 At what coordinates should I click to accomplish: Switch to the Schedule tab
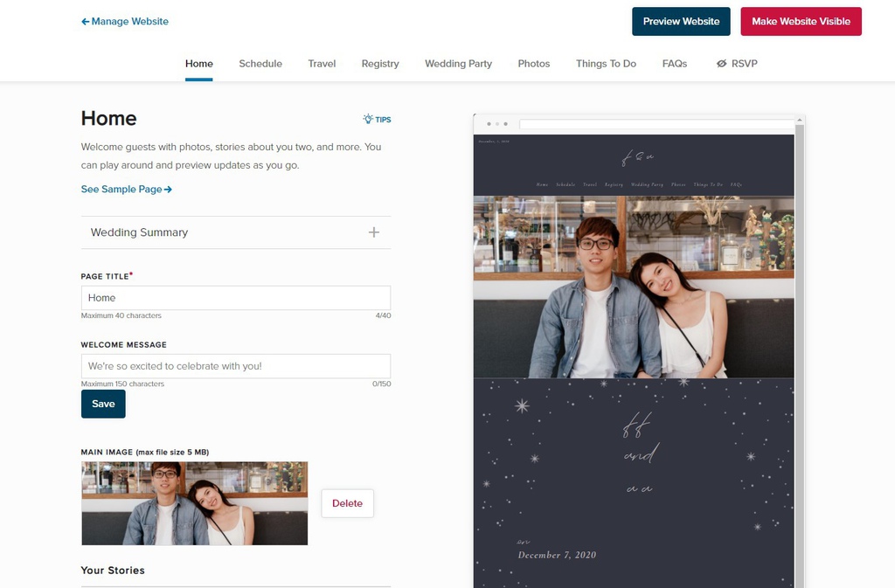pos(260,63)
